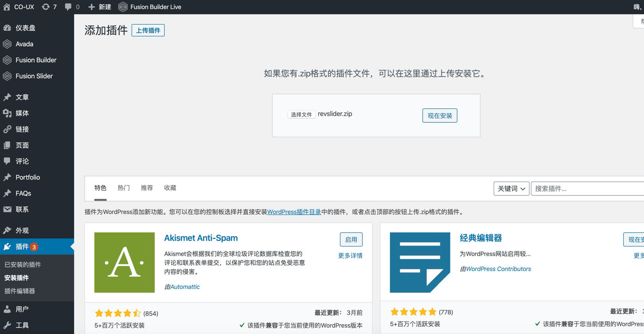Click 启用 button for Akismet Anti-Spam
Screen dimensions: 644x334
tap(351, 240)
